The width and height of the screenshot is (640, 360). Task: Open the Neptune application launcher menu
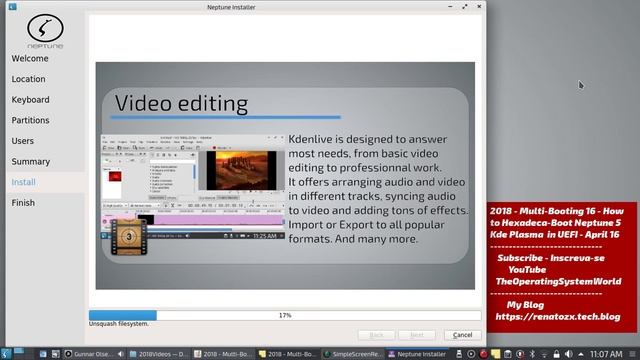coord(6,353)
